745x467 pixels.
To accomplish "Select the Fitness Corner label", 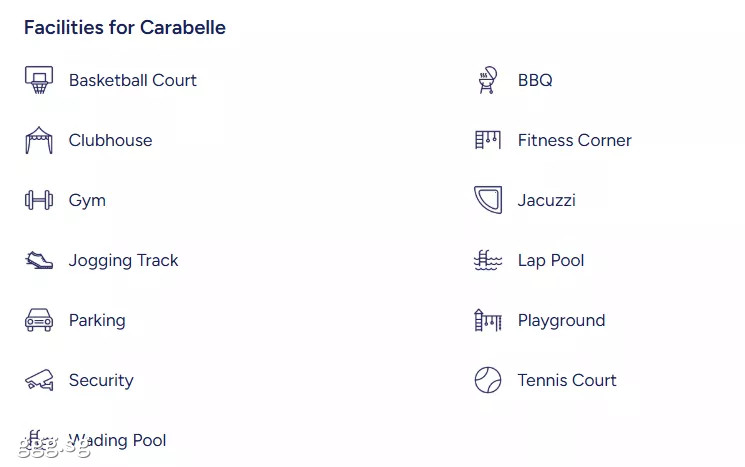I will tap(574, 140).
